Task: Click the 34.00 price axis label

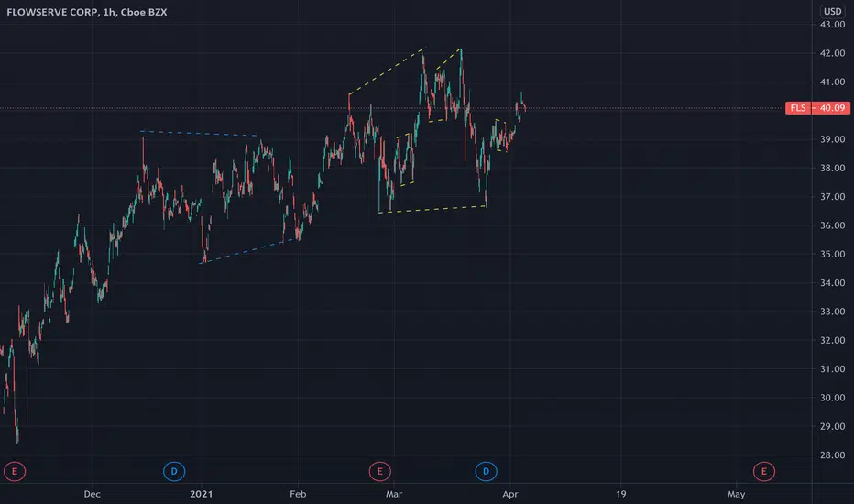Action: click(x=832, y=283)
